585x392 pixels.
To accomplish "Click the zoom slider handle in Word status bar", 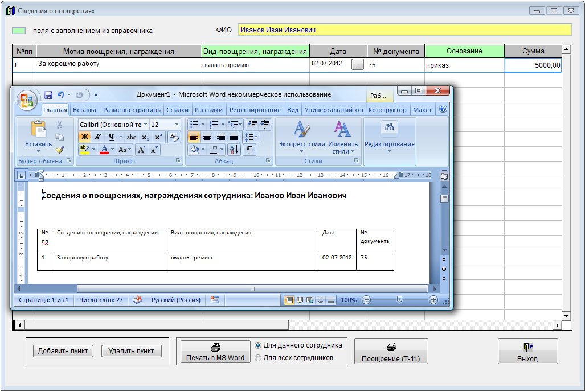I will pyautogui.click(x=399, y=300).
